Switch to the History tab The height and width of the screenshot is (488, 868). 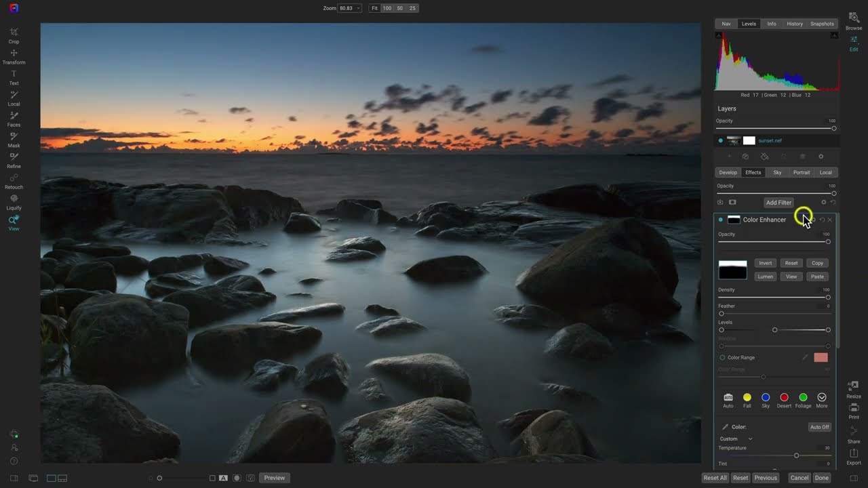(x=795, y=24)
